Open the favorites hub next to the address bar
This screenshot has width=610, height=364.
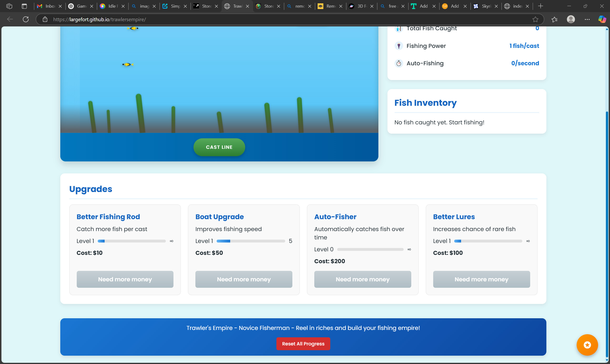pos(554,19)
